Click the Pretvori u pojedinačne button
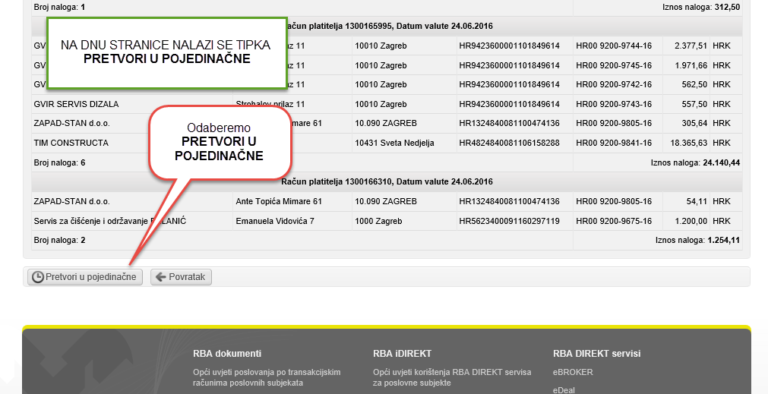This screenshot has height=394, width=768. pos(85,277)
